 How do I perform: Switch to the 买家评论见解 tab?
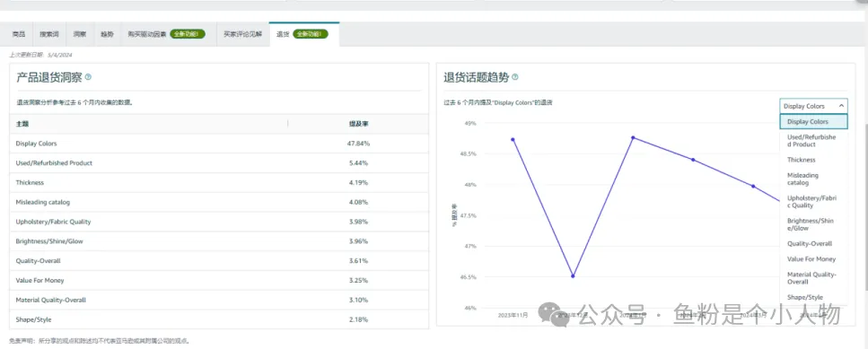(242, 34)
